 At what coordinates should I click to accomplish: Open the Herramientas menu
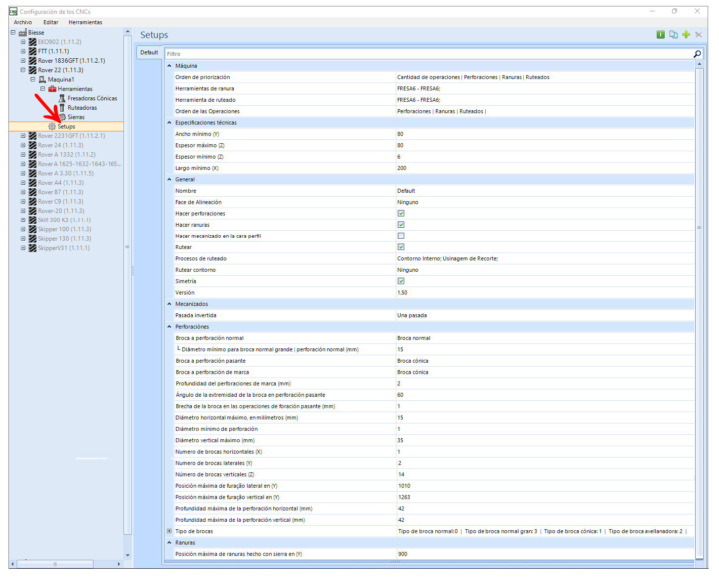(x=85, y=22)
